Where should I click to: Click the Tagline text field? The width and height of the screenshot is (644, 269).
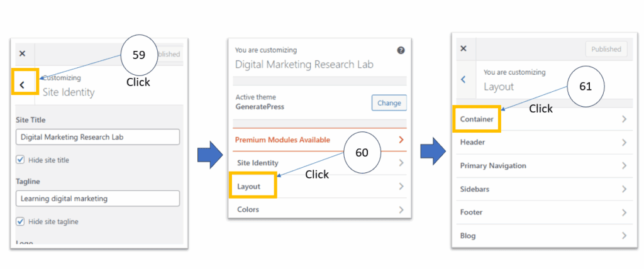[97, 199]
